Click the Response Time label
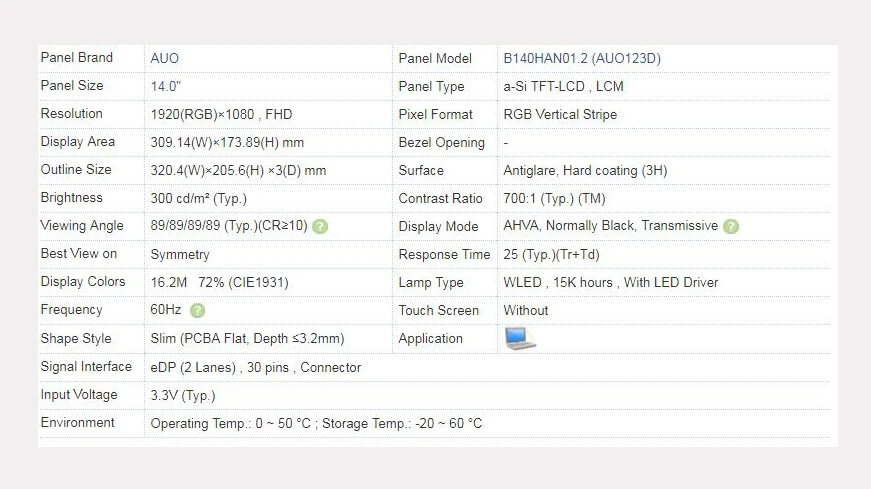 [x=444, y=255]
